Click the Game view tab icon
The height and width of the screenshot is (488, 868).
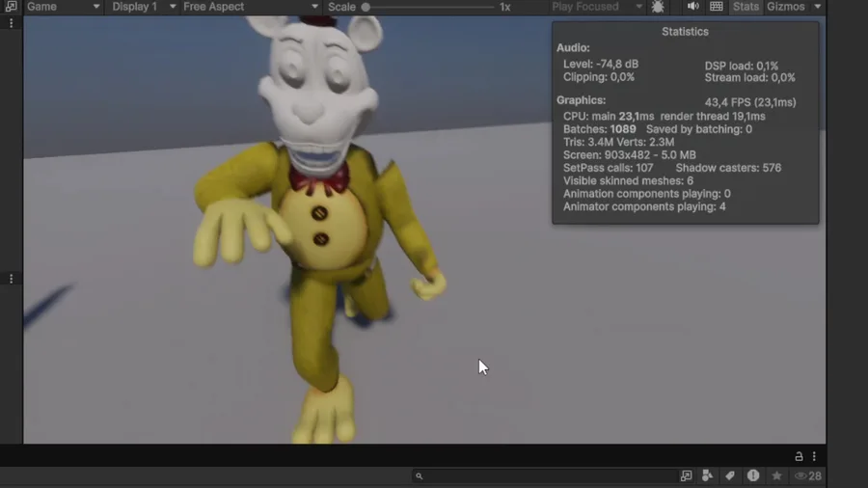[x=11, y=6]
